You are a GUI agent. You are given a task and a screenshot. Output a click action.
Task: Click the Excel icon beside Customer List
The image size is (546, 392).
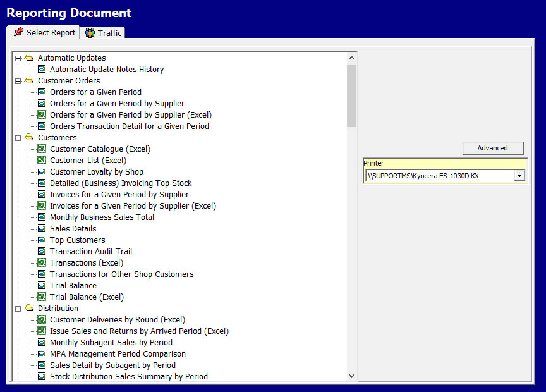tap(42, 161)
